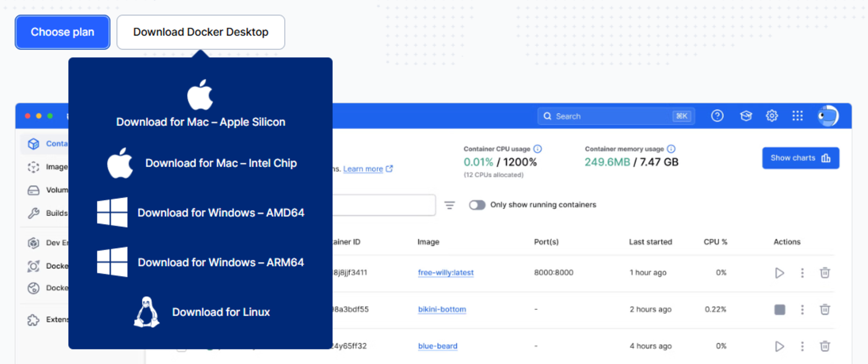868x364 pixels.
Task: Open the Extensions puzzle icon
Action: (x=33, y=320)
